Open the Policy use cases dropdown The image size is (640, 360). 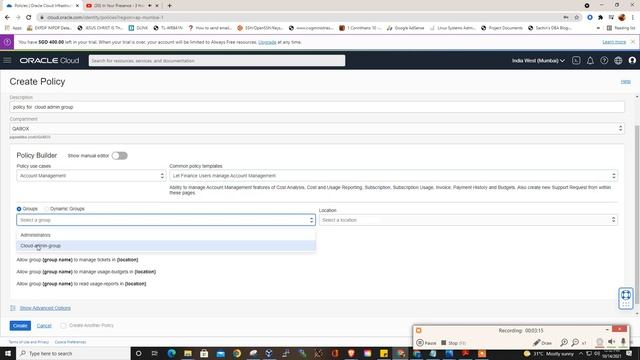tap(91, 176)
